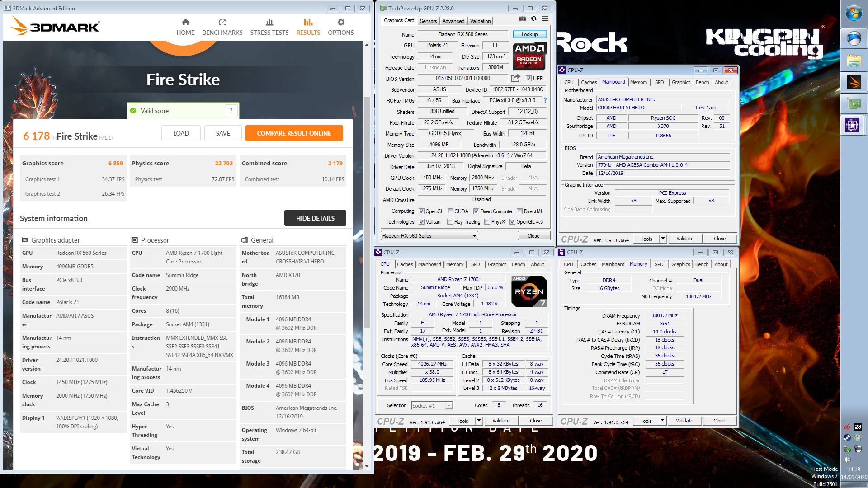The image size is (868, 488).
Task: Click Validate in CPU-Z Mainboard window
Action: [685, 239]
